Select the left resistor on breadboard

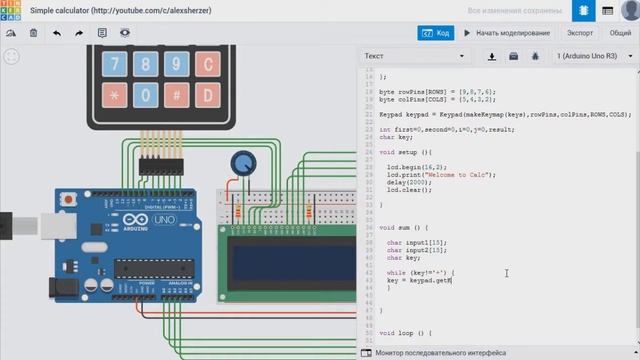click(238, 211)
